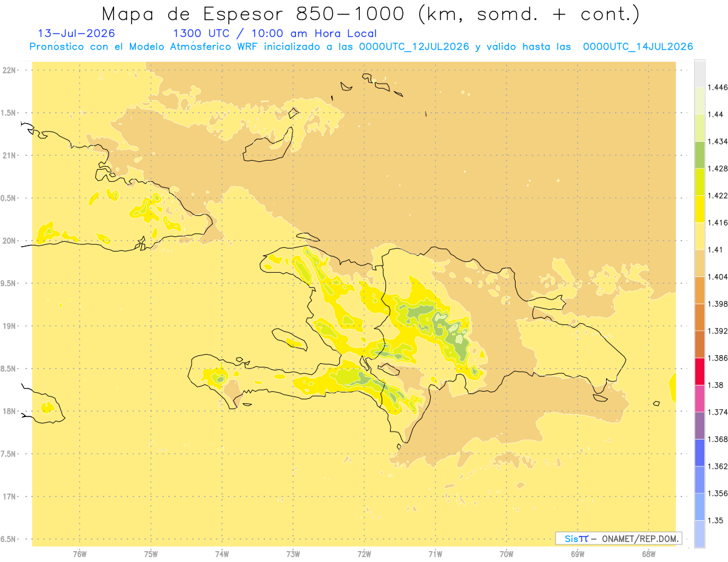Click the "18N" latitude label
This screenshot has height=562, width=728.
click(10, 412)
